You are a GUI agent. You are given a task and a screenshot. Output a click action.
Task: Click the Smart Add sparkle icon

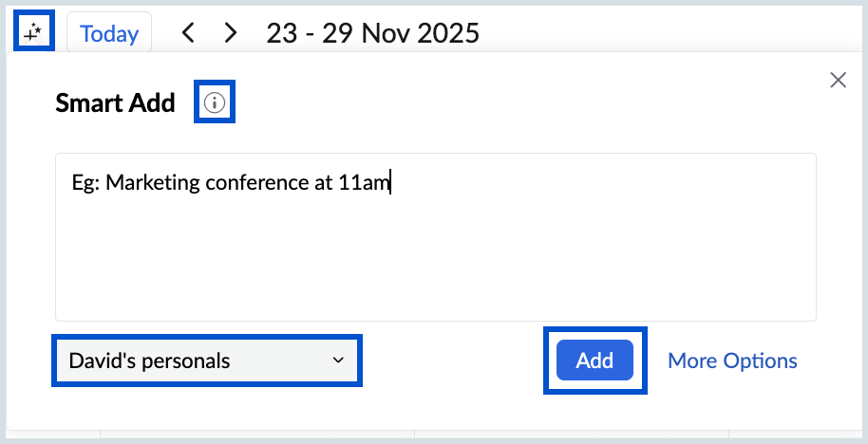tap(34, 34)
